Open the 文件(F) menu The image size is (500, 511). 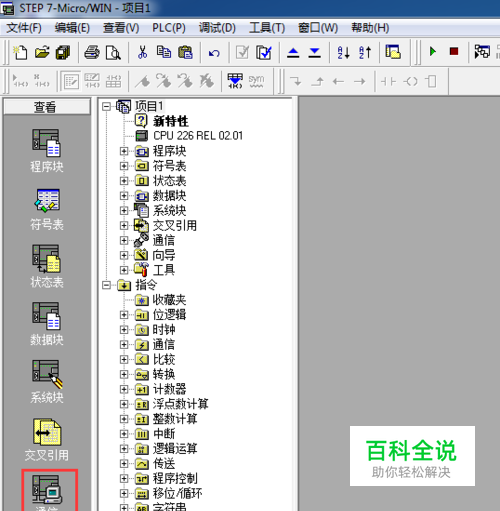(x=24, y=28)
